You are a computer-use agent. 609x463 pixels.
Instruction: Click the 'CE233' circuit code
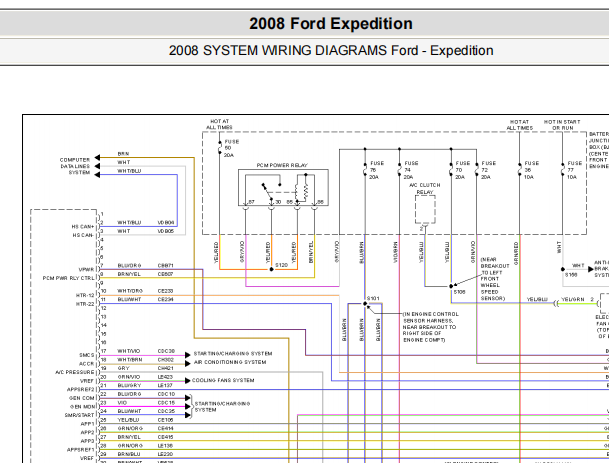165,291
